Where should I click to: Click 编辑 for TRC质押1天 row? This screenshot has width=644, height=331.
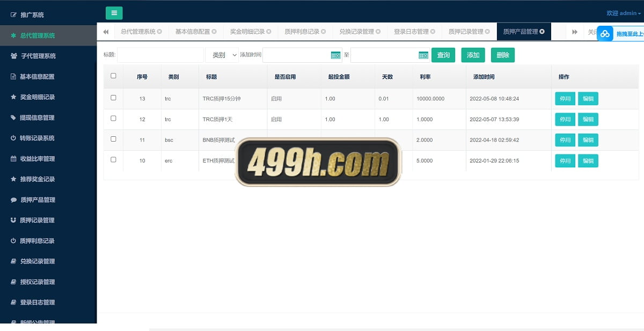[x=588, y=119]
